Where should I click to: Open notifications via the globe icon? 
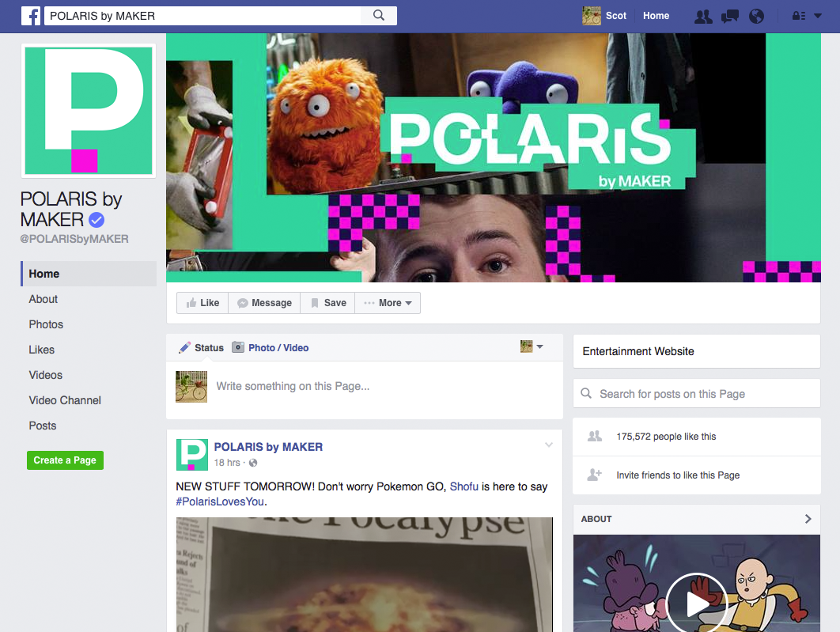pyautogui.click(x=756, y=16)
